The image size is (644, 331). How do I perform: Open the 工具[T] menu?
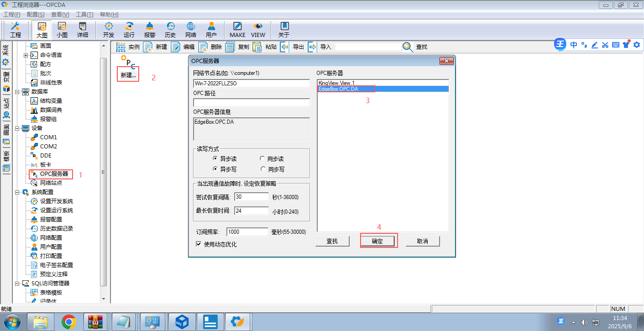point(84,15)
